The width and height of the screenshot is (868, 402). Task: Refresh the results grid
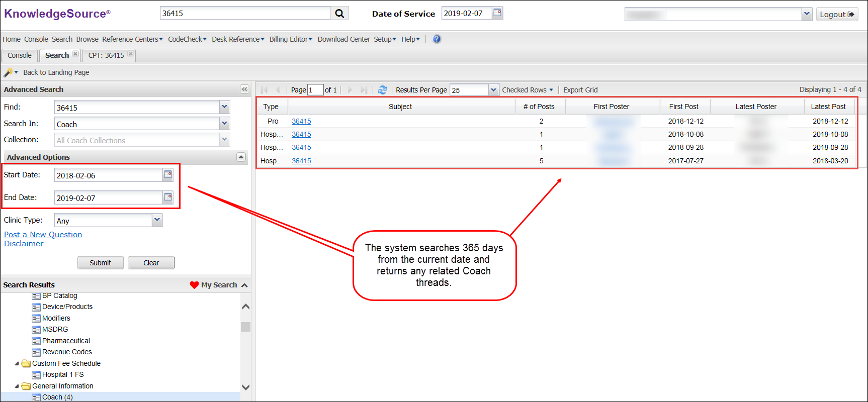(x=383, y=90)
